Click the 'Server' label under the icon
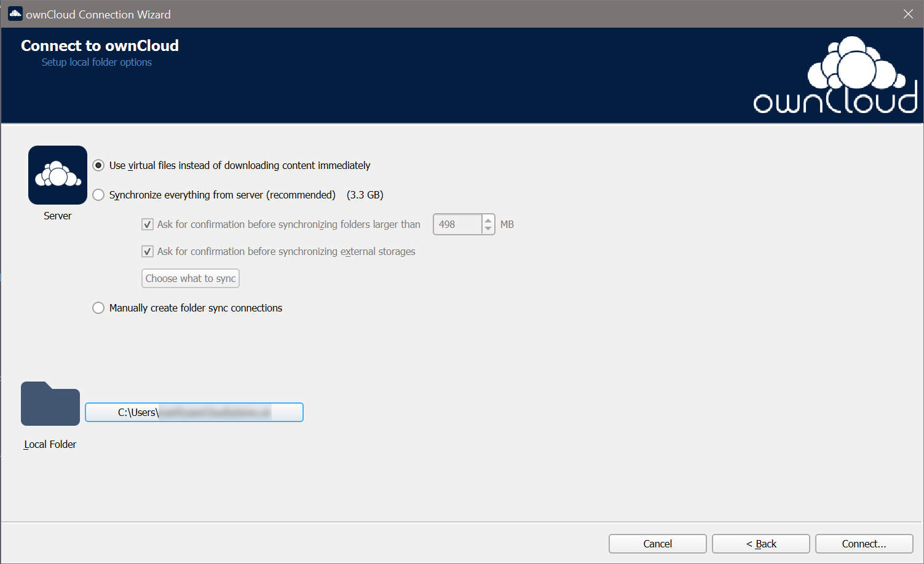This screenshot has width=924, height=564. (x=57, y=216)
